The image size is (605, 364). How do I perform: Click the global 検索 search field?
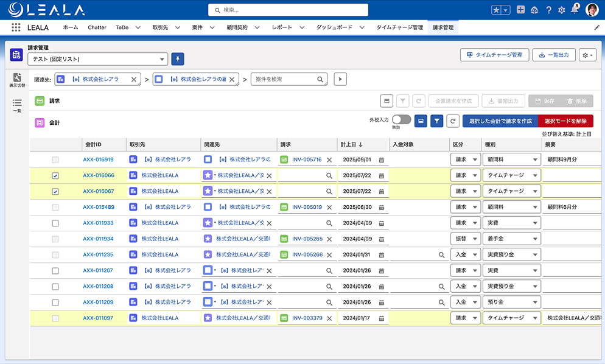[x=289, y=10]
